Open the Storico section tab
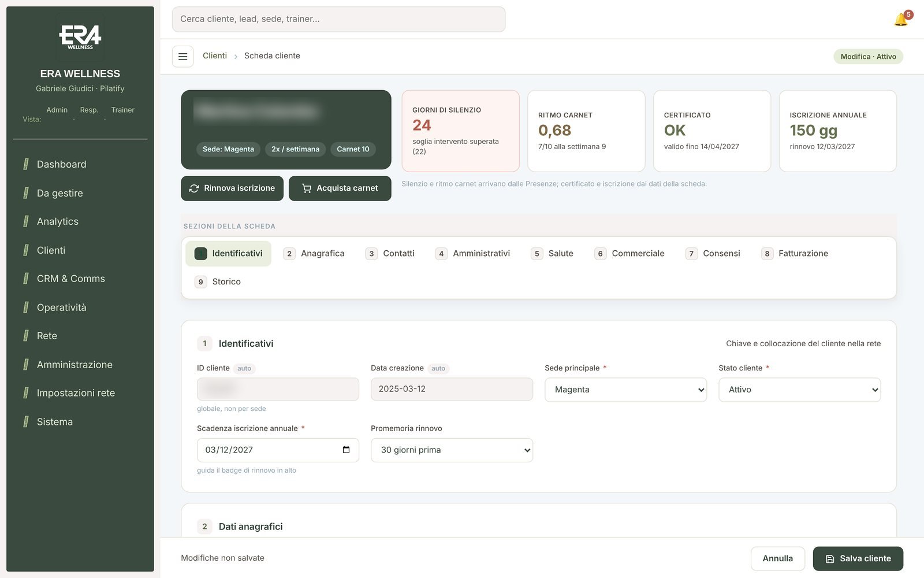The height and width of the screenshot is (578, 924). [218, 281]
